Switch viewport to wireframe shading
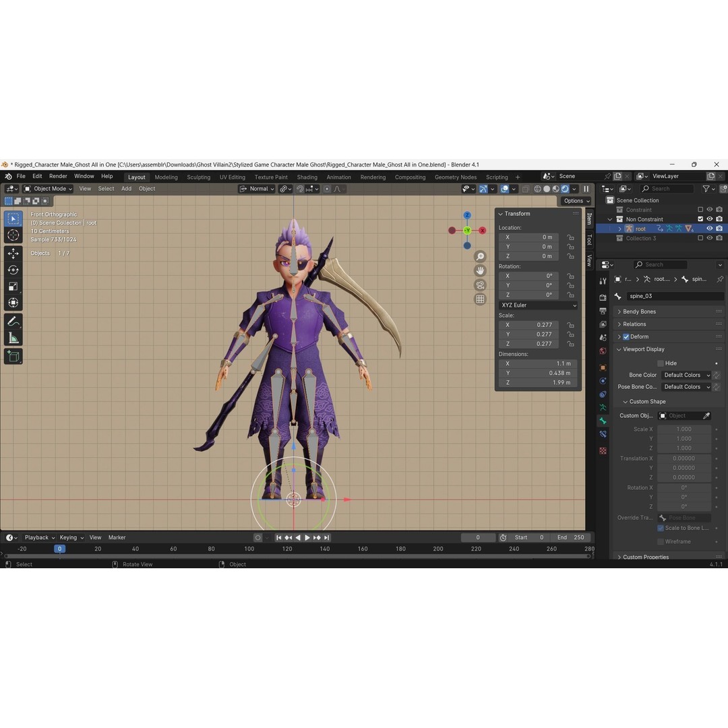Screen dimensions: 728x728 537,189
